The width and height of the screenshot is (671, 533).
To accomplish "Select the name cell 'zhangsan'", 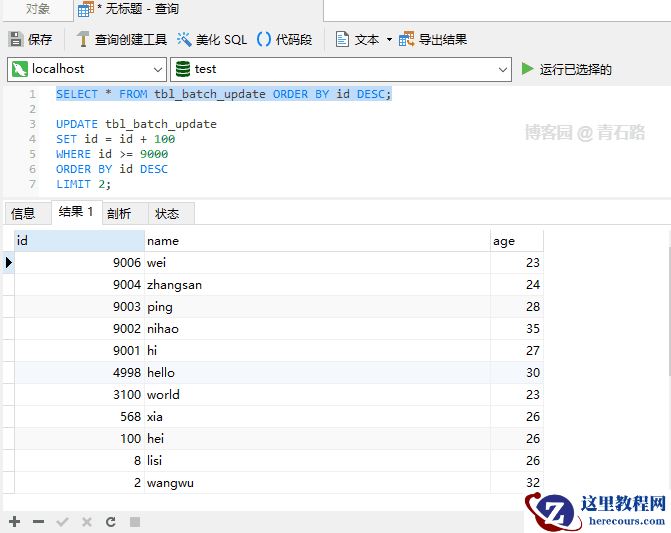I will point(318,285).
